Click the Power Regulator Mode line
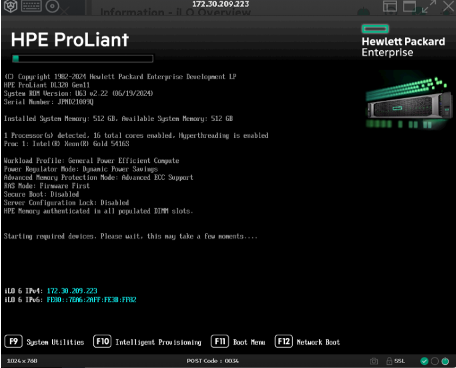The height and width of the screenshot is (368, 456). [81, 169]
